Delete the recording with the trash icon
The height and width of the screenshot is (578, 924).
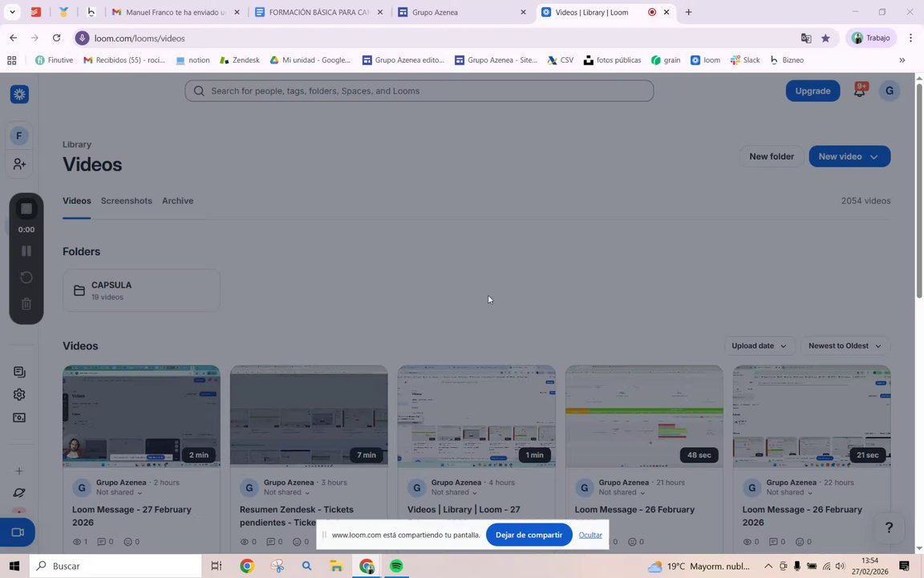coord(26,303)
